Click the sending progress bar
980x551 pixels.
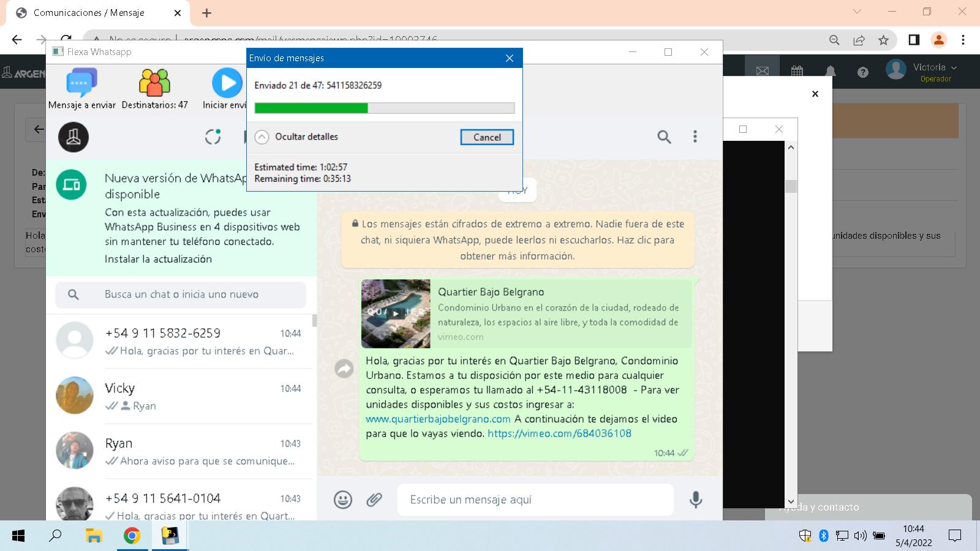coord(384,108)
